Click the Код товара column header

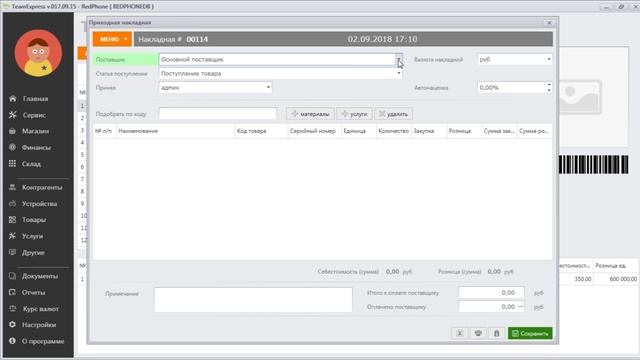coord(261,131)
